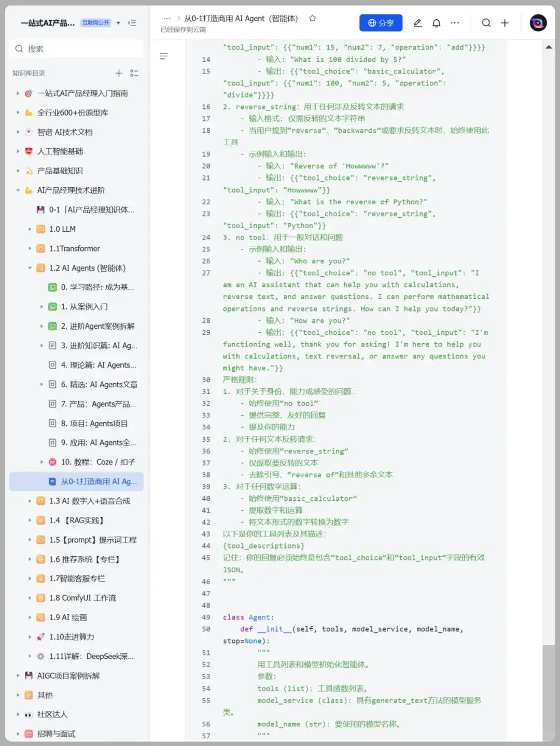Screen dimensions: 560x746
Task: Collapse the sidebar panel
Action: [132, 23]
